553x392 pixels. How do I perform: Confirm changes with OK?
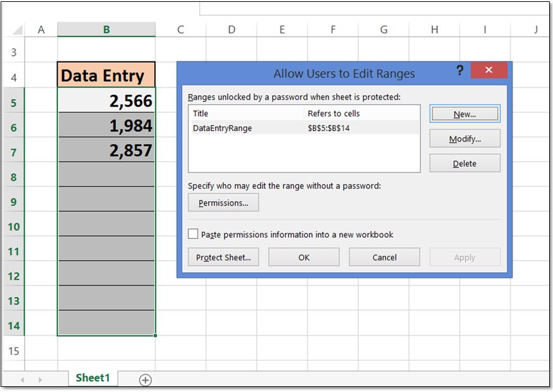click(304, 257)
